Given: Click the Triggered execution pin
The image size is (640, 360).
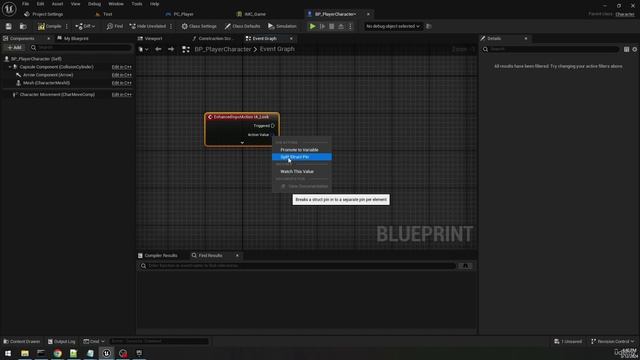Looking at the screenshot, I should coord(273,126).
